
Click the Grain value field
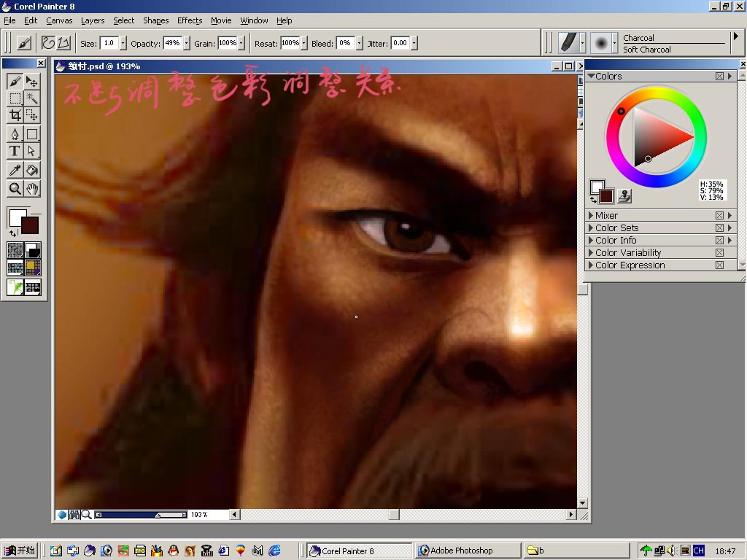click(x=228, y=43)
